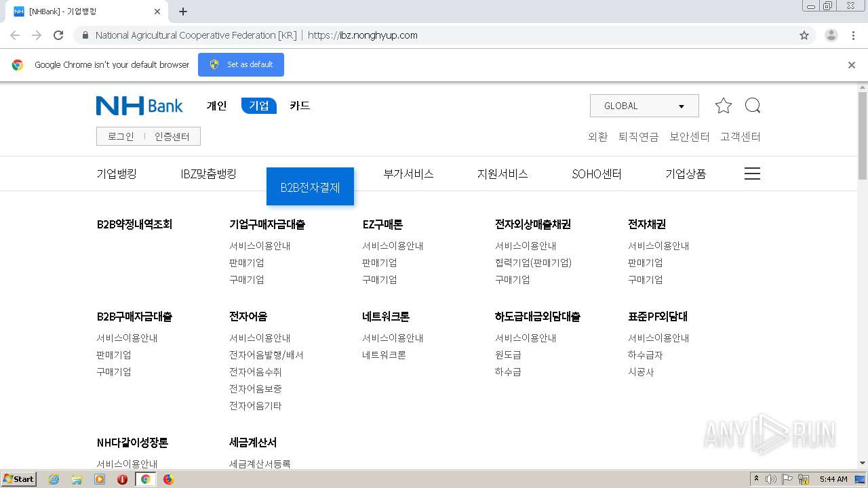The width and height of the screenshot is (868, 488).
Task: Open the 기업상품 menu
Action: point(686,174)
